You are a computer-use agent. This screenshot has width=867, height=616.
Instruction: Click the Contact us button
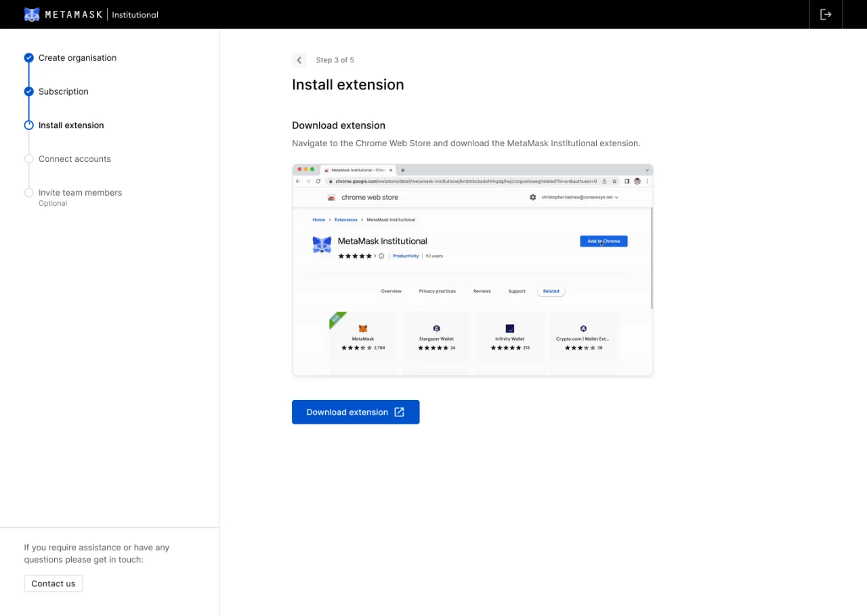point(54,584)
